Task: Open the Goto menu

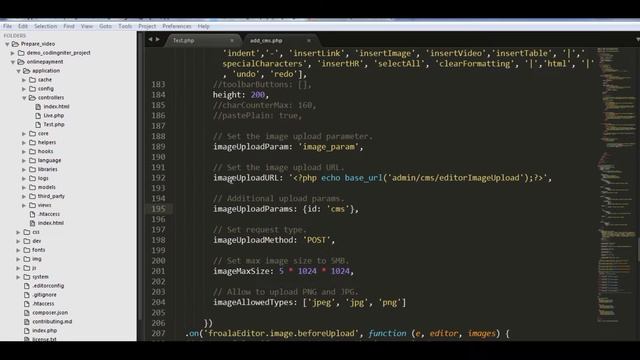Action: click(105, 26)
